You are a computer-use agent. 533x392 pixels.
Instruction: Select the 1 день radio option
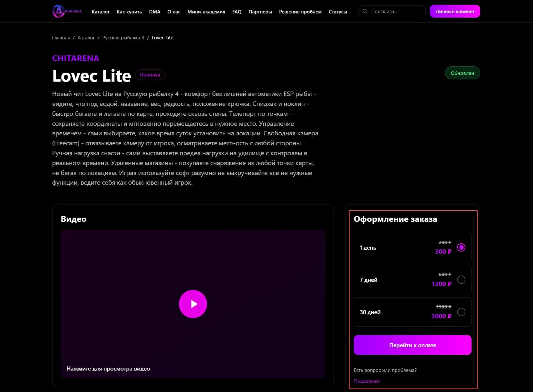click(x=461, y=247)
